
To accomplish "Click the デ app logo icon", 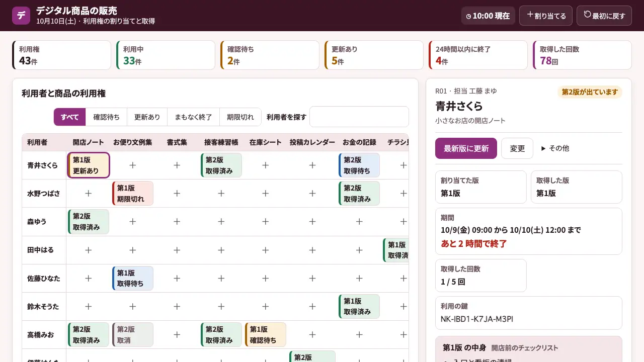I will (21, 15).
